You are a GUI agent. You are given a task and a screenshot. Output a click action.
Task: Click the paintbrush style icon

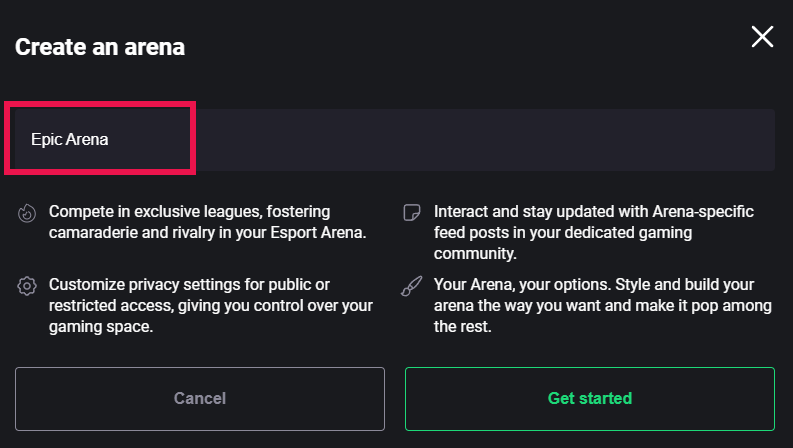(x=410, y=286)
